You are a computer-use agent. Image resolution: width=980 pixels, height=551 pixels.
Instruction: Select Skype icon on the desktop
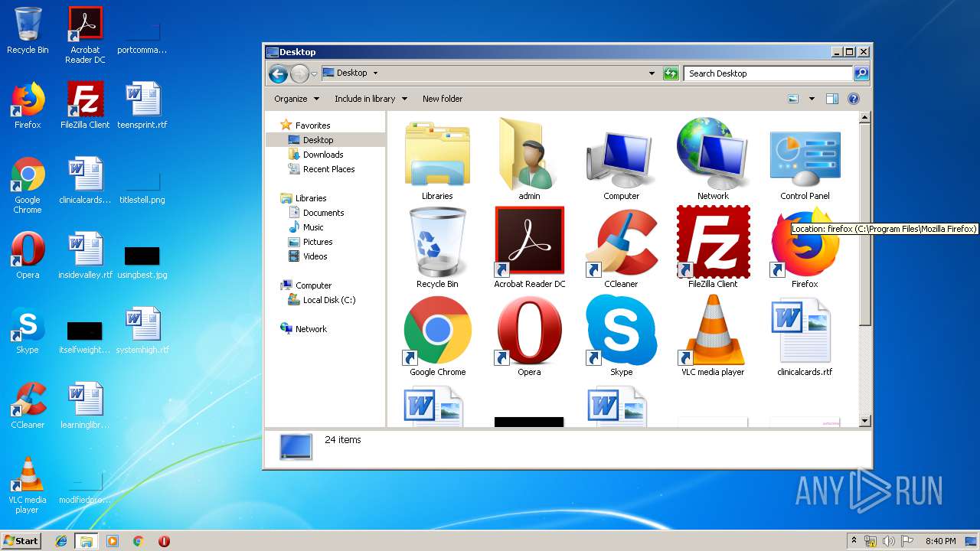pyautogui.click(x=28, y=331)
